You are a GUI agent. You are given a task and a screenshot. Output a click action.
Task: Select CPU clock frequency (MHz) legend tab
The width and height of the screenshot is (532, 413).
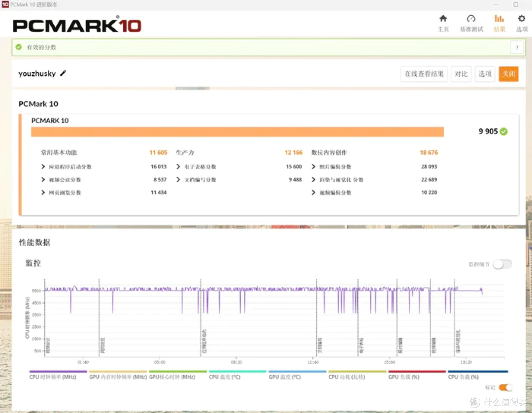58,375
